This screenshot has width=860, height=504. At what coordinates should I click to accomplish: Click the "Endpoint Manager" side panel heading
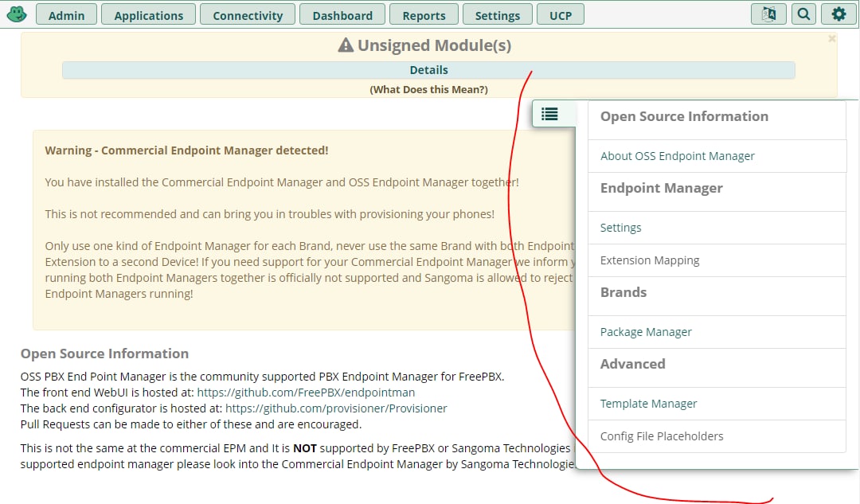[661, 188]
